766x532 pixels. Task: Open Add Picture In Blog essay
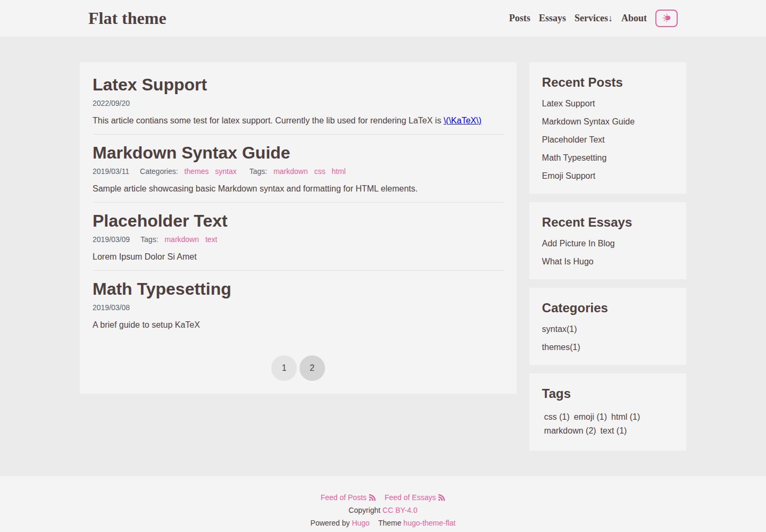coord(578,243)
